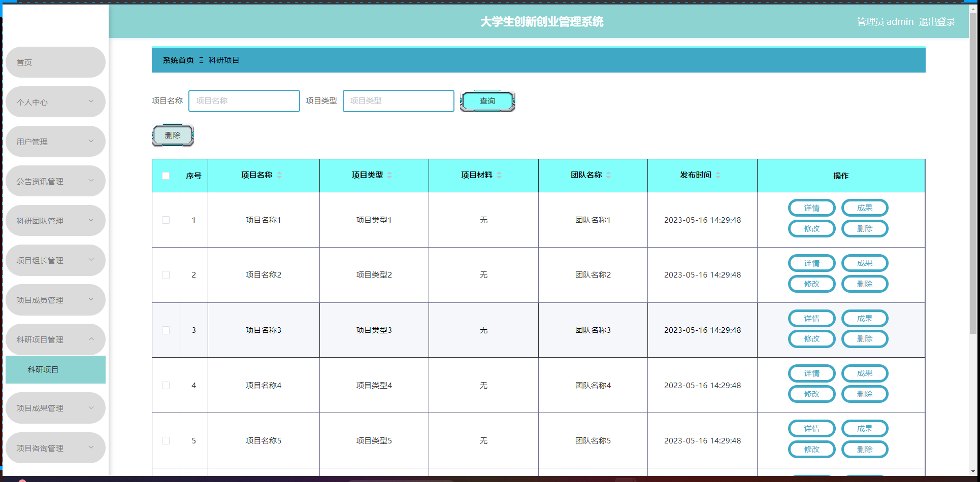Click the 项目类型4 cell
The width and height of the screenshot is (980, 482).
click(x=374, y=386)
